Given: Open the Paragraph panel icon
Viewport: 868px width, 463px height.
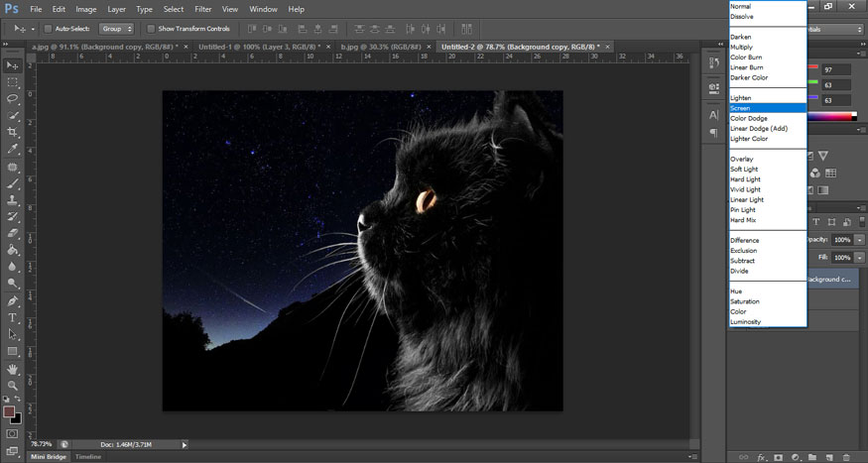Looking at the screenshot, I should (714, 133).
